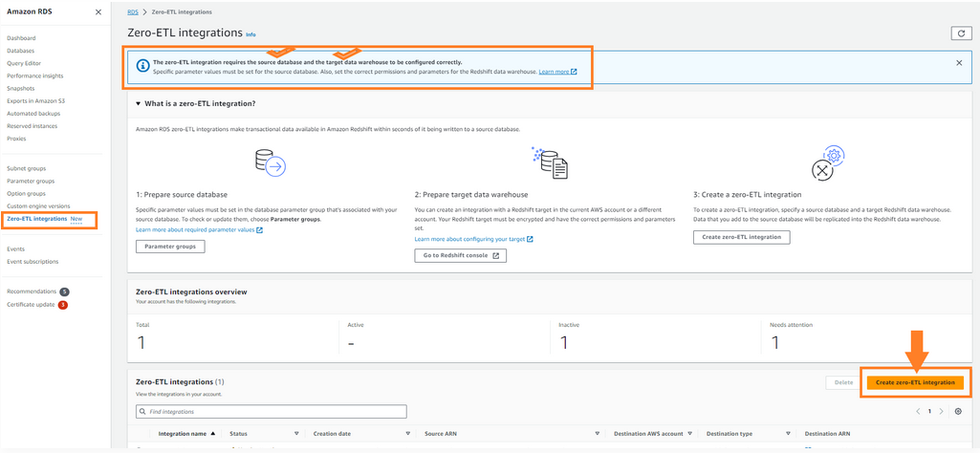Click the refresh icon button
The width and height of the screenshot is (980, 453).
pyautogui.click(x=961, y=33)
